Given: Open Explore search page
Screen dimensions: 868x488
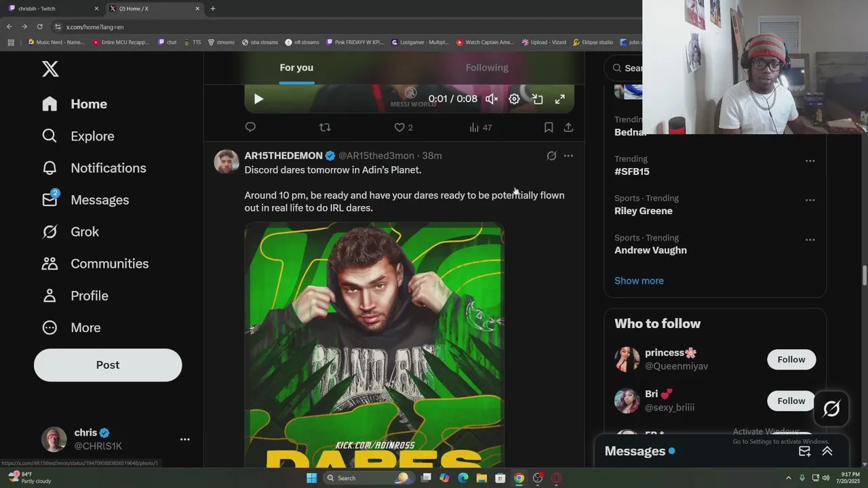Looking at the screenshot, I should tap(78, 136).
